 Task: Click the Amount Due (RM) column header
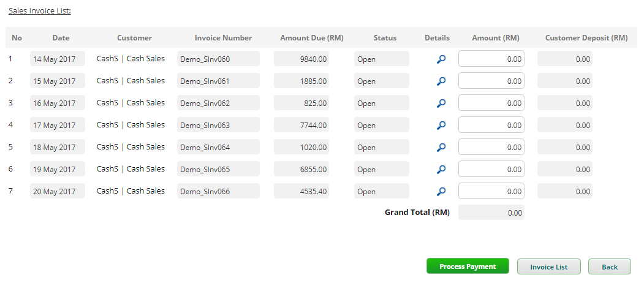tap(311, 38)
